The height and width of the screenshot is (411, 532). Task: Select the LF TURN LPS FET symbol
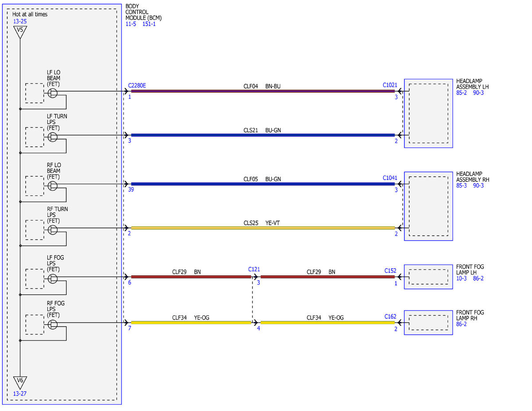tap(53, 137)
